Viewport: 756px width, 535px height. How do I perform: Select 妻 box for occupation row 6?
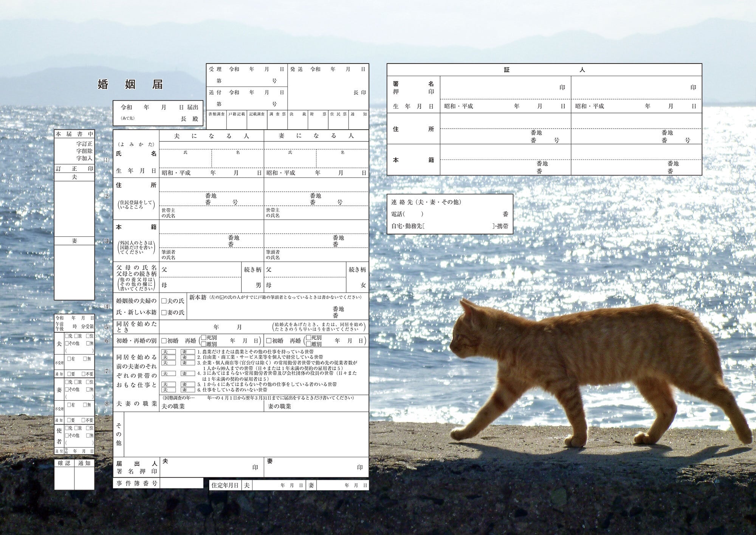pos(187,390)
